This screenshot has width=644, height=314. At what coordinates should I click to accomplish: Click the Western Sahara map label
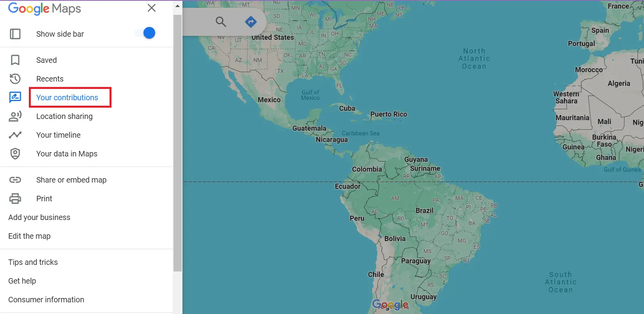566,98
